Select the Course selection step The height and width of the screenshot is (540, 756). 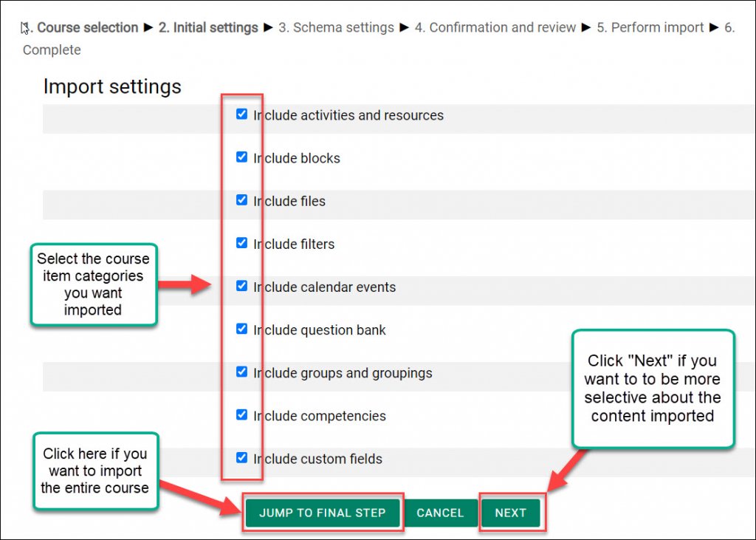click(80, 27)
